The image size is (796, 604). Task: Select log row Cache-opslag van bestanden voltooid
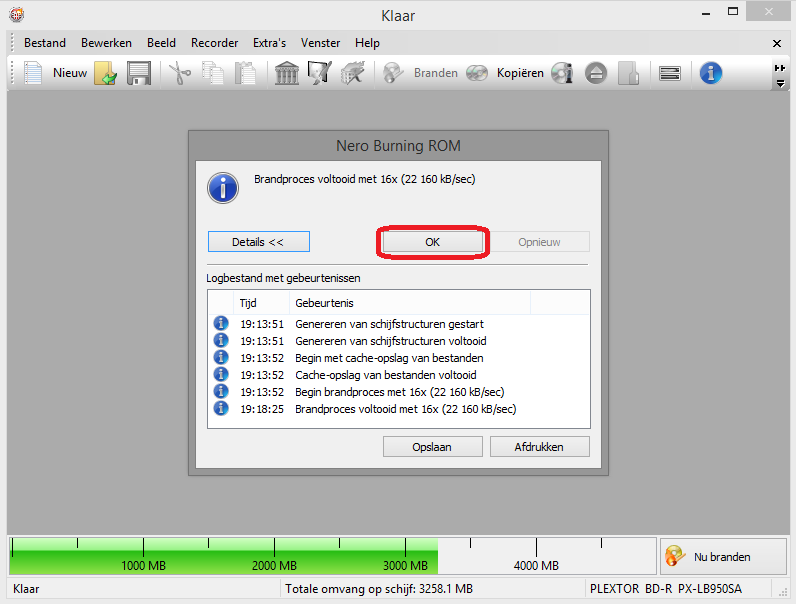399,375
